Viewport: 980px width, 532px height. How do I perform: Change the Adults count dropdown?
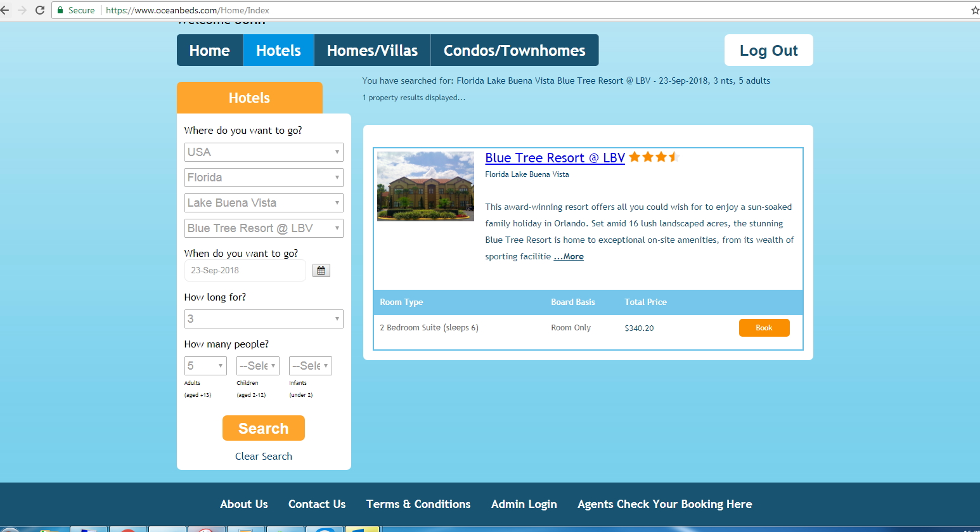click(205, 366)
